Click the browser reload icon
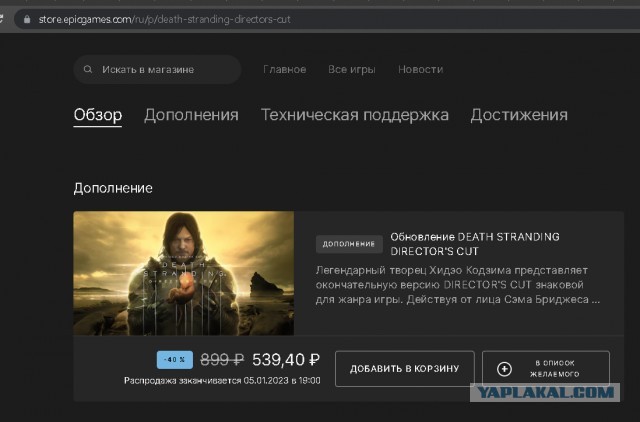Image resolution: width=640 pixels, height=422 pixels. [x=1, y=19]
